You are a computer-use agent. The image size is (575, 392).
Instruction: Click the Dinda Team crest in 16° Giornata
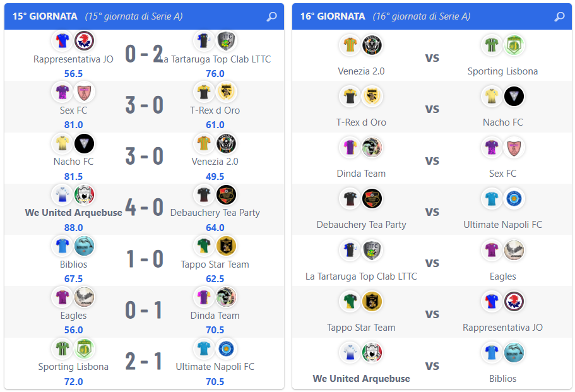372,148
